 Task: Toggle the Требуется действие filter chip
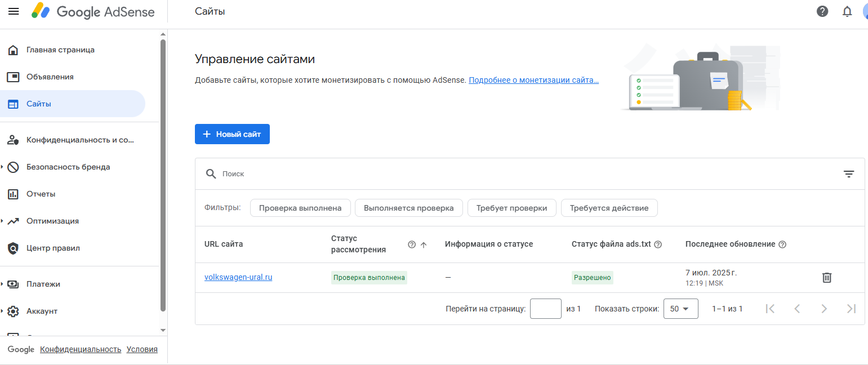click(609, 208)
